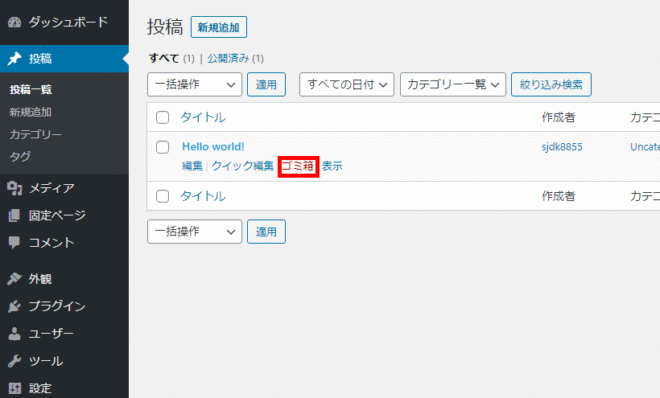
Task: Click the Dashboard gauge icon
Action: [14, 22]
